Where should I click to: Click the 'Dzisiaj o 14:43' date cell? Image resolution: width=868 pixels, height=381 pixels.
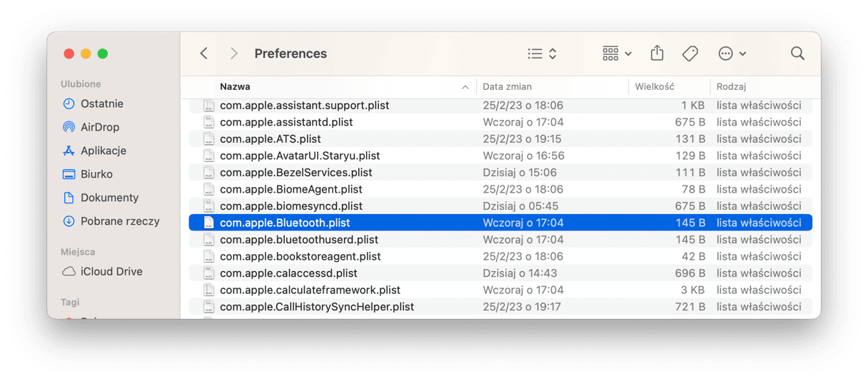520,273
